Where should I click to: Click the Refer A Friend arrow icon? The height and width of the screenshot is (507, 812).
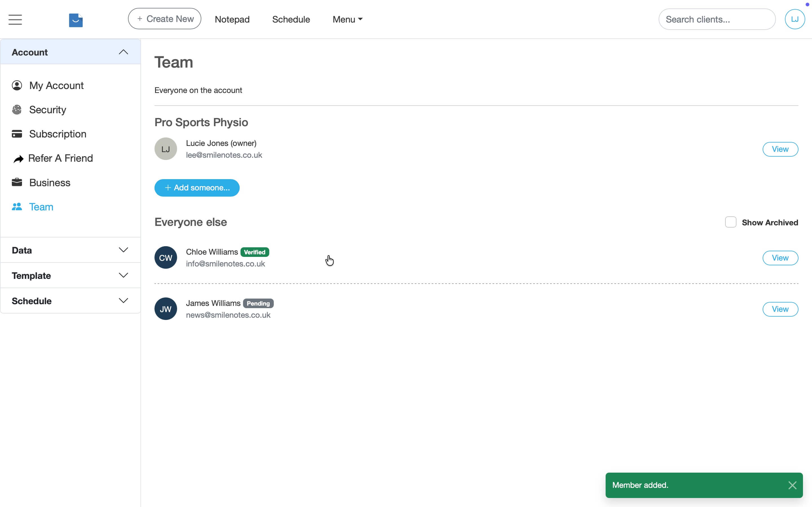click(18, 159)
